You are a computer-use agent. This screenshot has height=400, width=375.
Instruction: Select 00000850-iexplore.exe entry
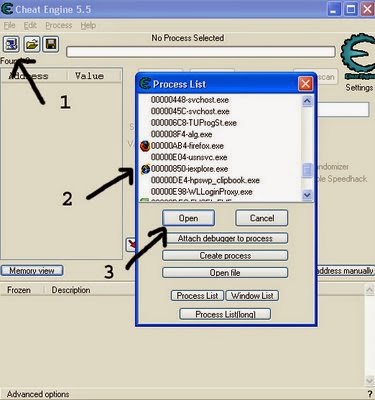[x=189, y=169]
